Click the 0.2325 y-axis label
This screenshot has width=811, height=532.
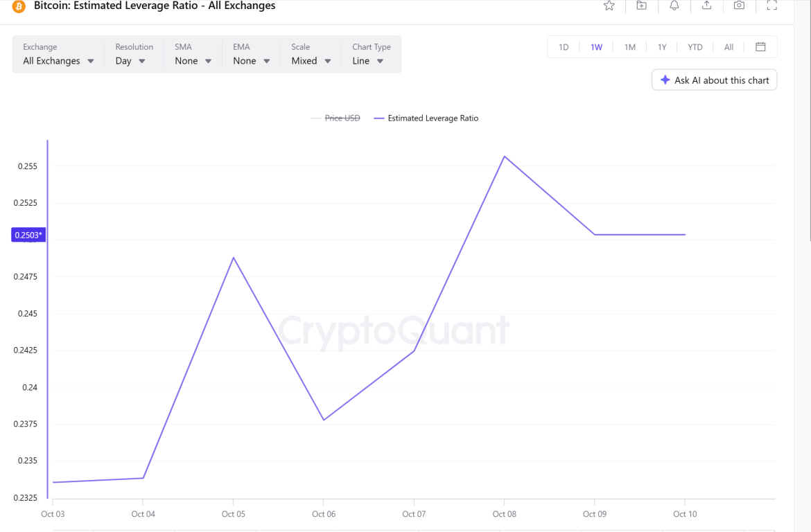pyautogui.click(x=26, y=498)
